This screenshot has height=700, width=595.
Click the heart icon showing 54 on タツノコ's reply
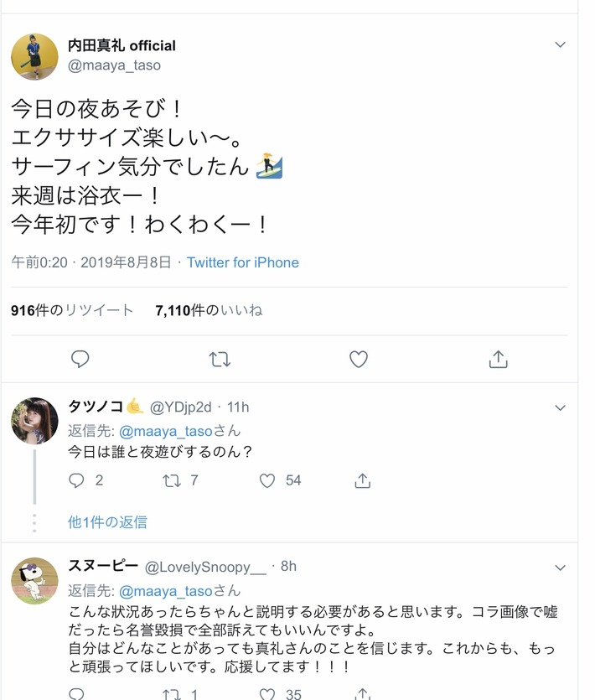point(267,480)
